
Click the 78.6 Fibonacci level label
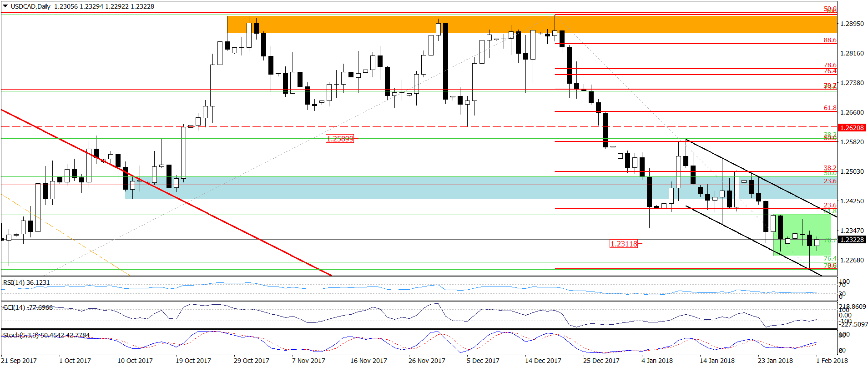click(x=830, y=65)
